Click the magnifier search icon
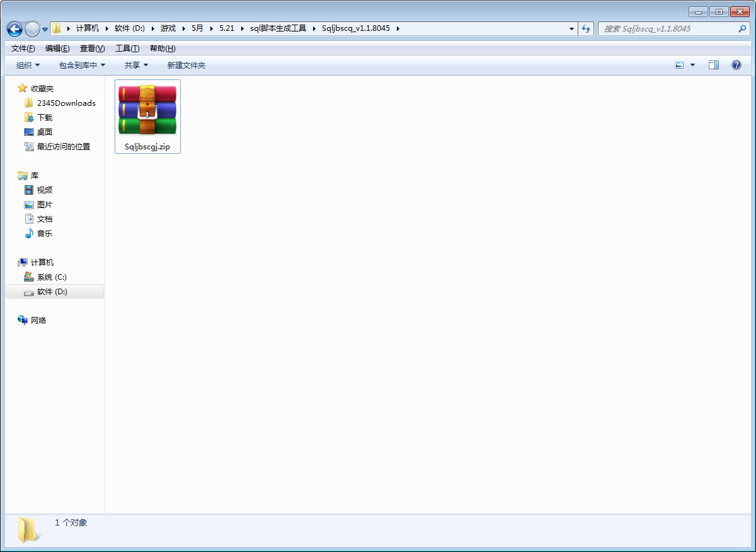The height and width of the screenshot is (552, 756). pos(742,28)
